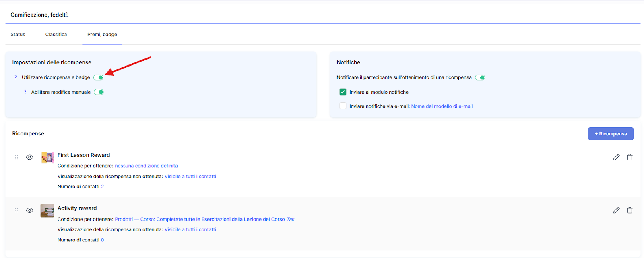Viewport: 644px width, 258px height.
Task: Grab the drag handle of First Lesson Reward
Action: 17,157
